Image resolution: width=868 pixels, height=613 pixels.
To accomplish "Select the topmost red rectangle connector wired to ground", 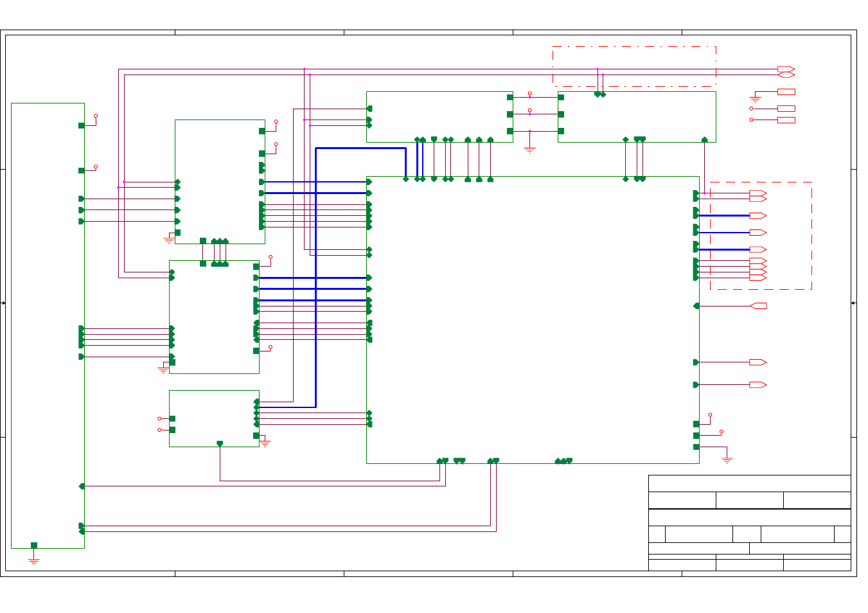I will tap(786, 92).
